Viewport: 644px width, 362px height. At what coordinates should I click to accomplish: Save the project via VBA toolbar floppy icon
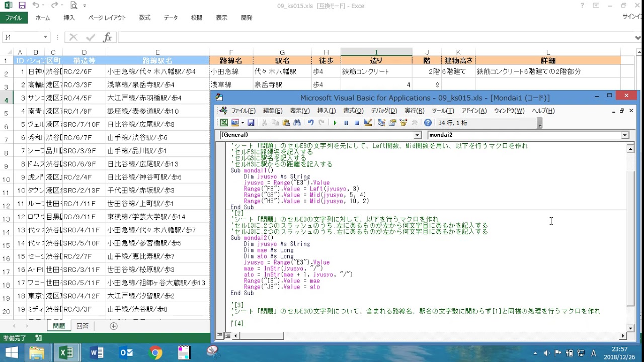(x=251, y=123)
